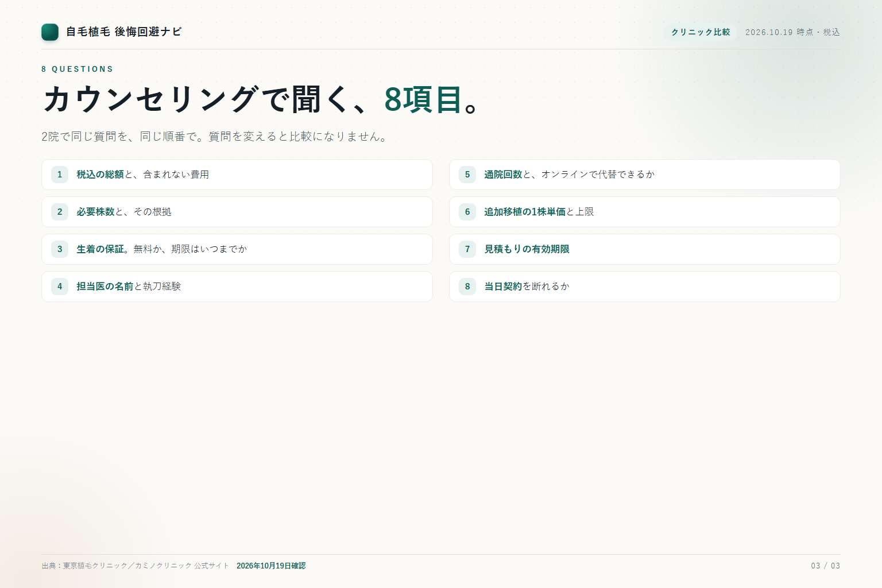Viewport: 882px width, 588px height.
Task: Click question text 見積もりの有効期限
Action: pos(527,249)
